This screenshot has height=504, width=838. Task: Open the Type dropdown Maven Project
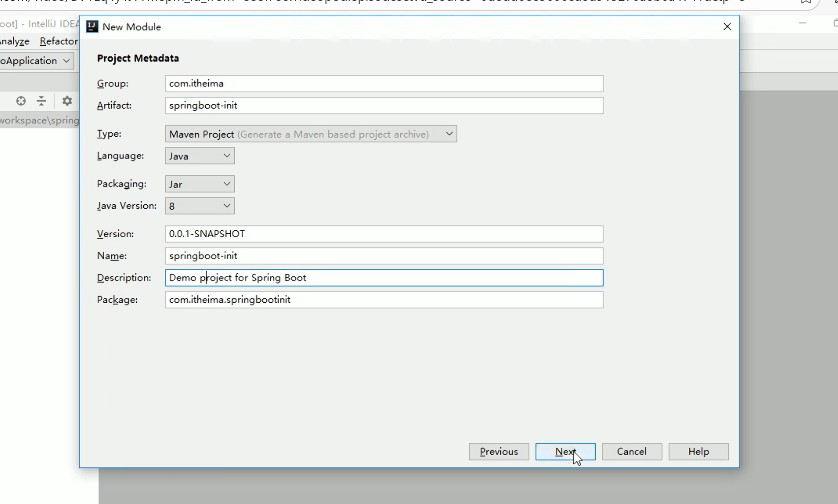311,134
